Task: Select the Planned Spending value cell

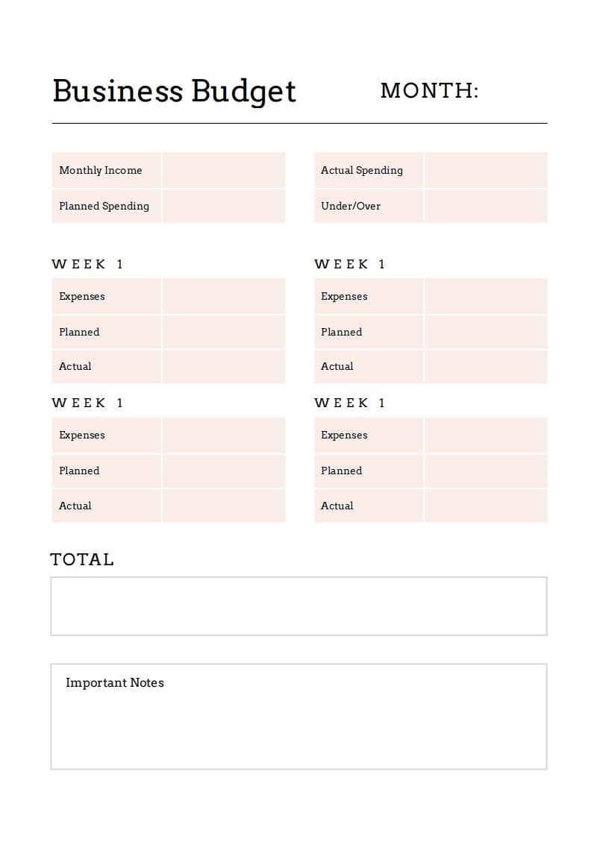Action: pyautogui.click(x=224, y=206)
